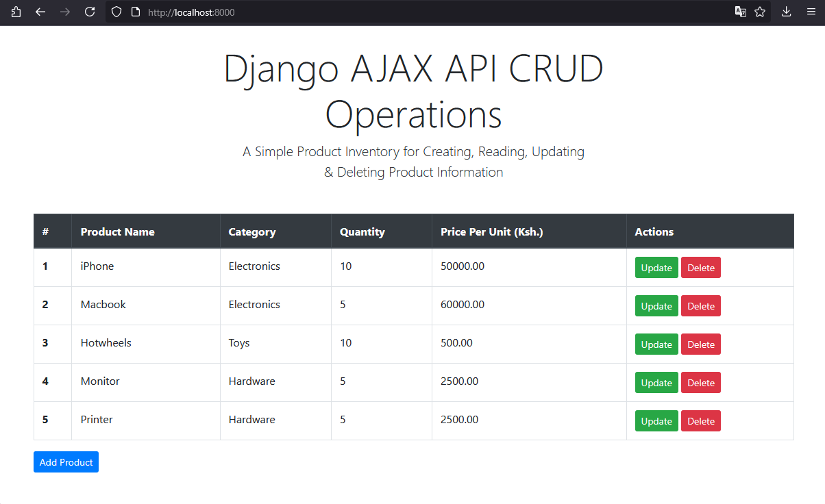The image size is (825, 504).
Task: Click the Macbook name cell
Action: click(146, 306)
